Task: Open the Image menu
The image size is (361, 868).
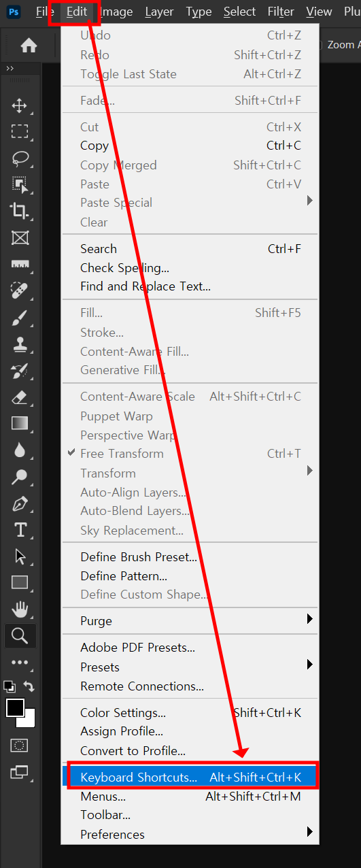Action: 116,12
